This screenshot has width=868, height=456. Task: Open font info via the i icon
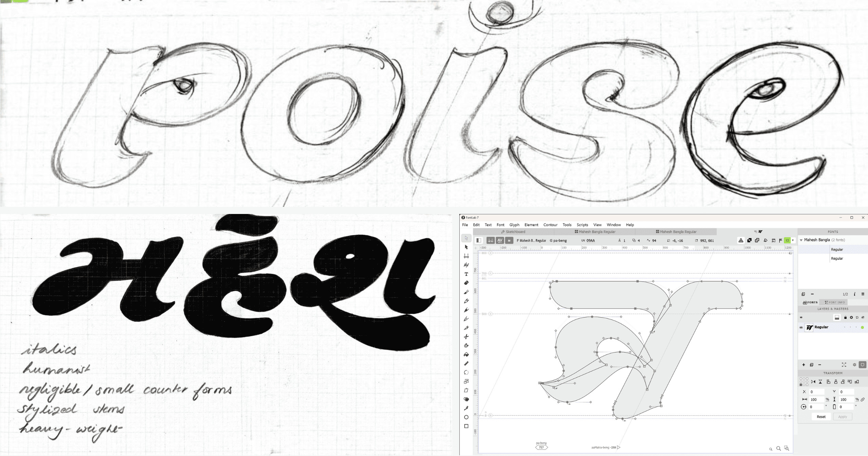(x=855, y=294)
